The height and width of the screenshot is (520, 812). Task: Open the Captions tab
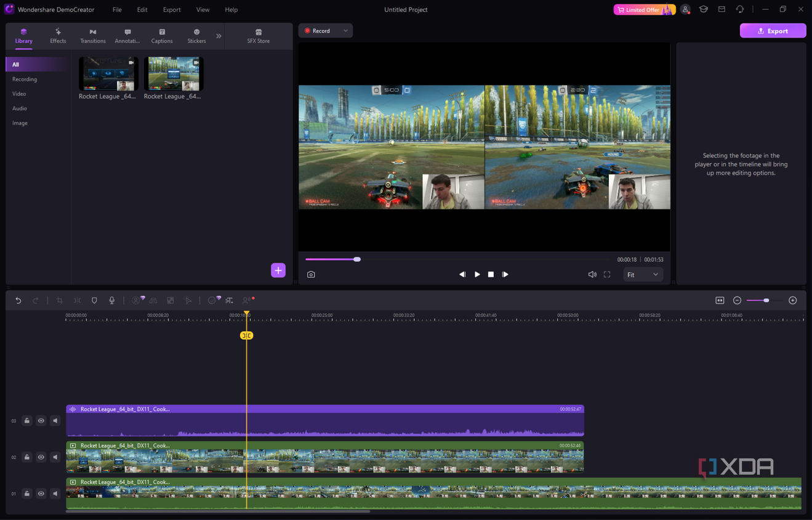click(162, 36)
